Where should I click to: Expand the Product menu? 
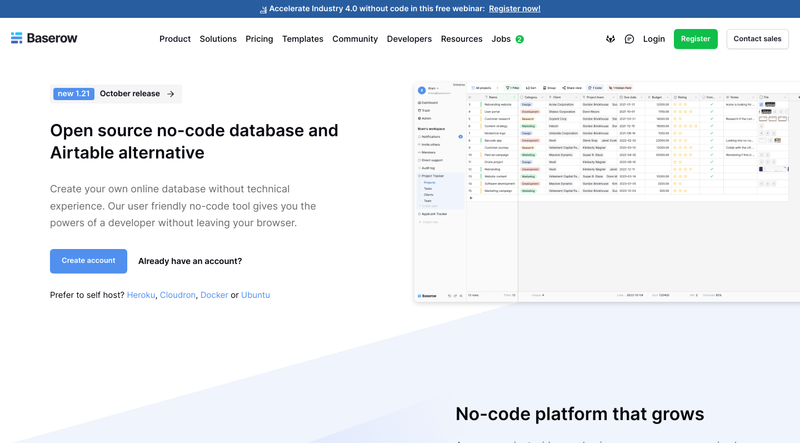[x=175, y=39]
